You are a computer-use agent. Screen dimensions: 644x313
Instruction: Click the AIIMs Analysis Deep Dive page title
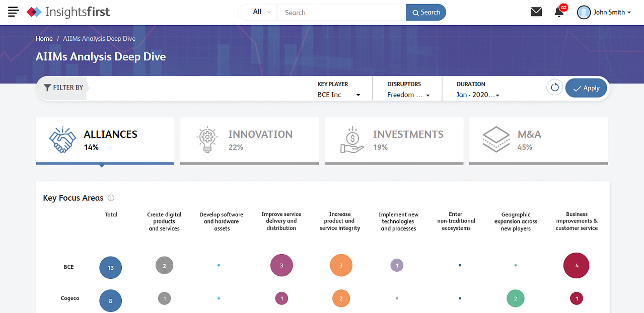(101, 56)
